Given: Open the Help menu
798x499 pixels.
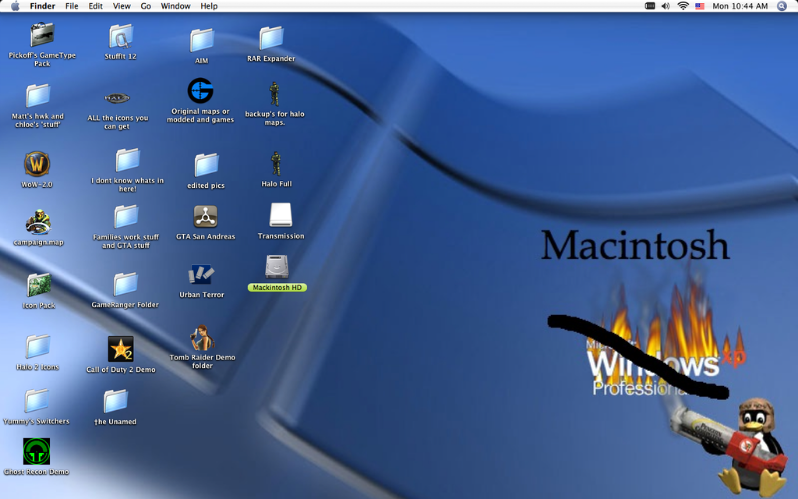Looking at the screenshot, I should click(x=209, y=6).
